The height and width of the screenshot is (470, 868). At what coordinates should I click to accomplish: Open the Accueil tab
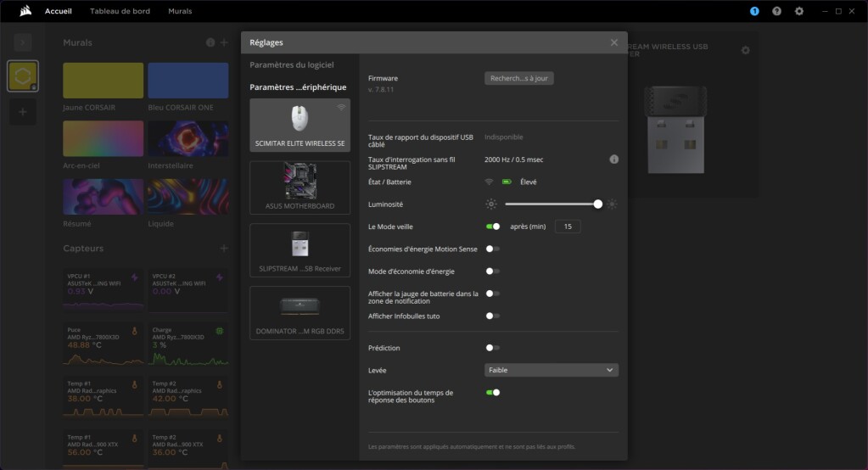click(x=59, y=11)
